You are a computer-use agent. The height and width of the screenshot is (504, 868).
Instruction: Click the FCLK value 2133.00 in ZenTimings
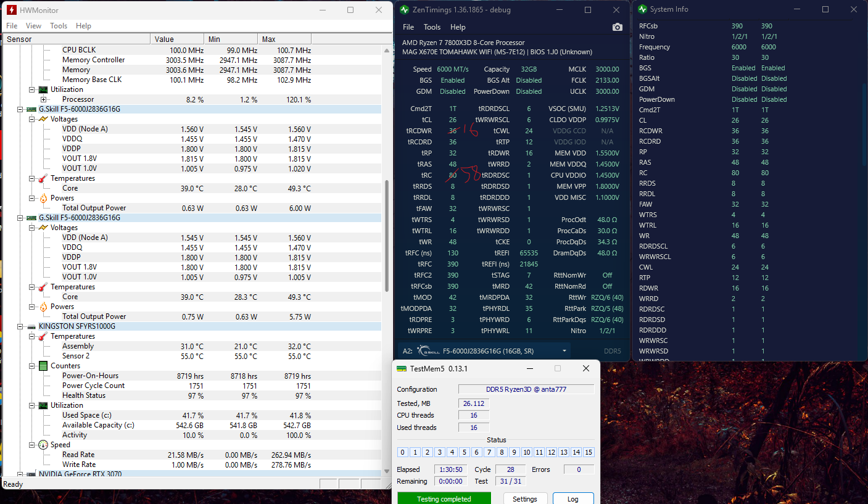(x=607, y=80)
